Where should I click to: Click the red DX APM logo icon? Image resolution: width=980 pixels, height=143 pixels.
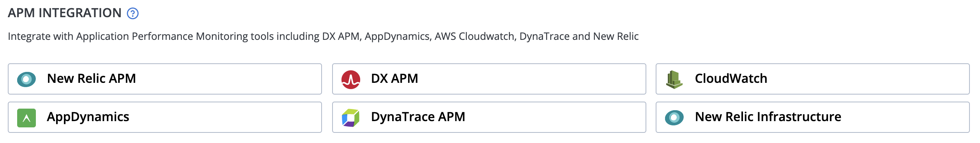pyautogui.click(x=350, y=80)
